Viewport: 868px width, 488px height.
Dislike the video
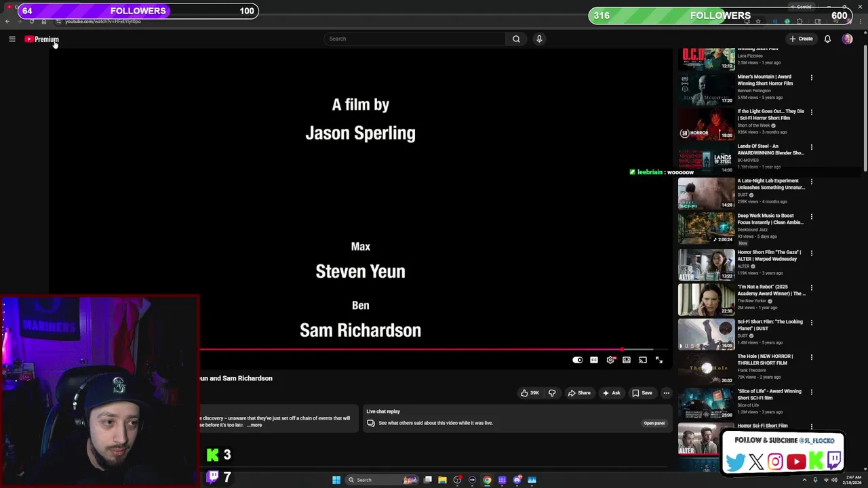552,393
